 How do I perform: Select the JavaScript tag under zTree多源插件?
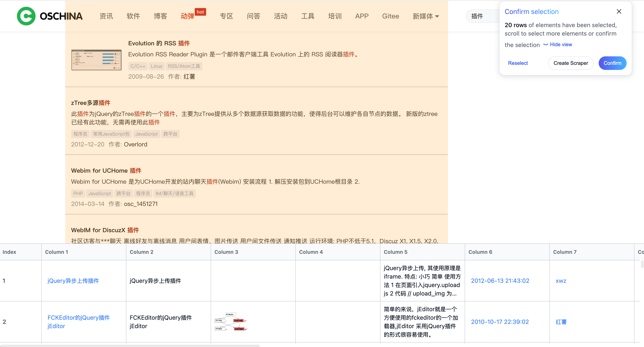coord(146,134)
